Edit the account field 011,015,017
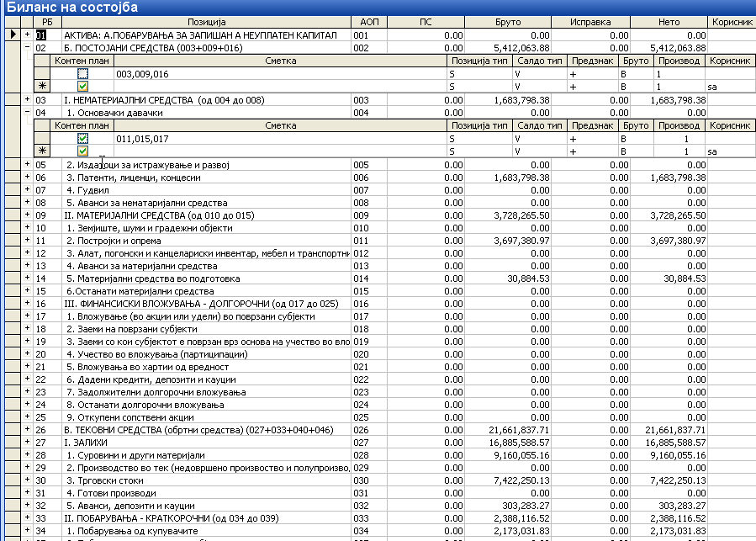Screen dimensions: 756x541 coord(281,139)
